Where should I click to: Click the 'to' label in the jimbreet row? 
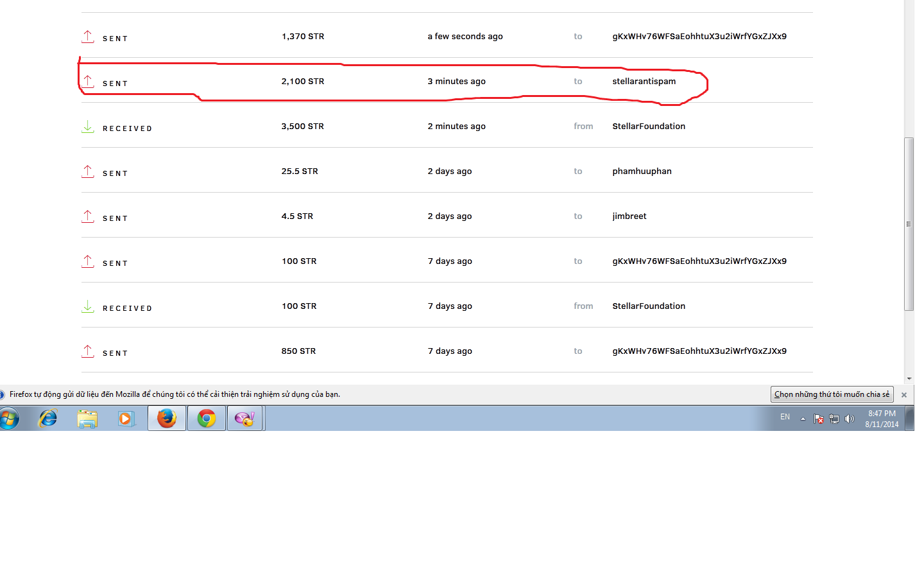[578, 216]
